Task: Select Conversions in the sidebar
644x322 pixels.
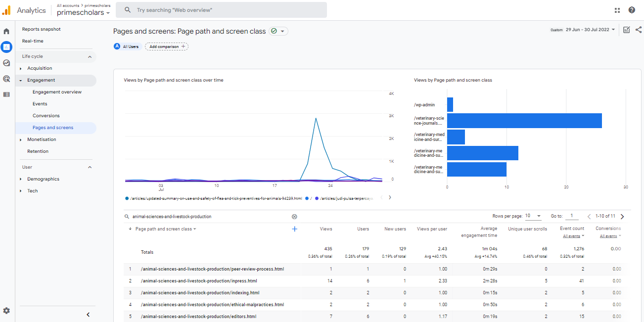Action: coord(46,116)
